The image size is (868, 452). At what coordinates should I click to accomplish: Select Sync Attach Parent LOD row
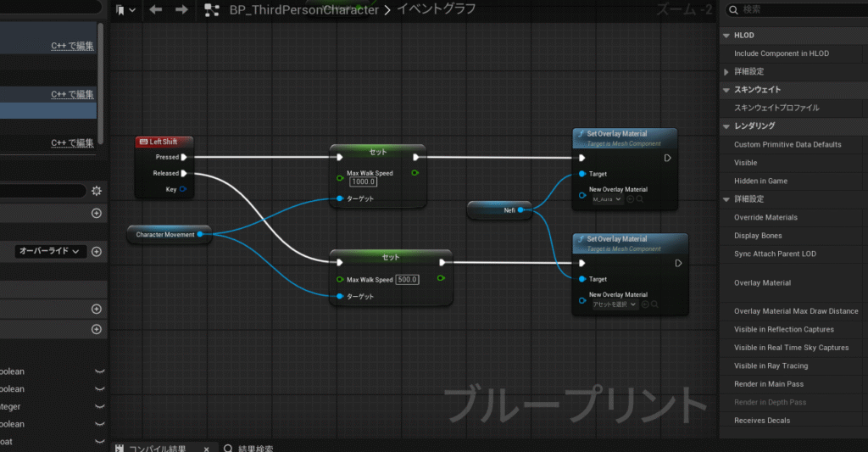pyautogui.click(x=793, y=254)
